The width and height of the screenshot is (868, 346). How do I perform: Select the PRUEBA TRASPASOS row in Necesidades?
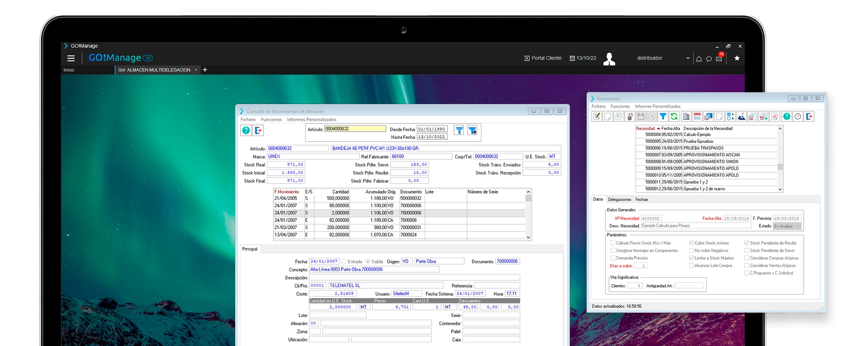[706, 148]
